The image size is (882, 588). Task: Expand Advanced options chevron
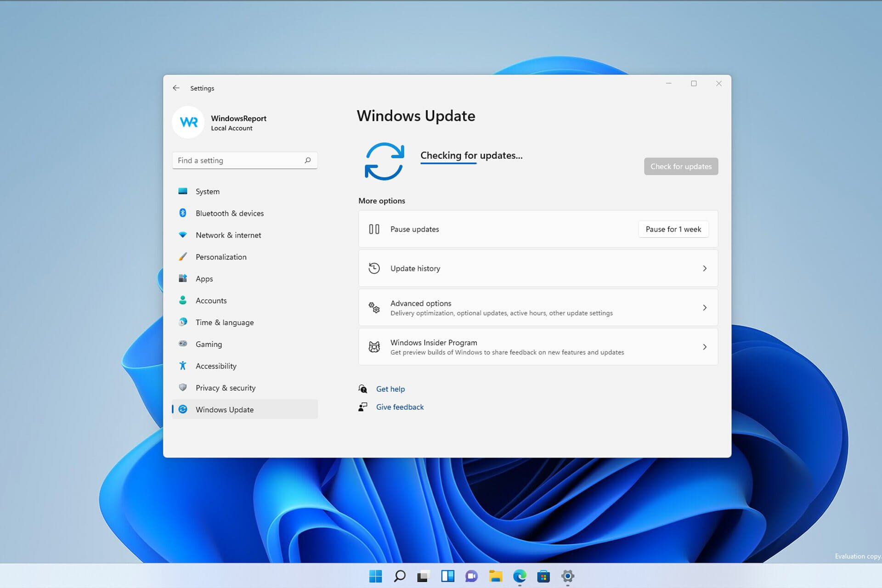(705, 307)
